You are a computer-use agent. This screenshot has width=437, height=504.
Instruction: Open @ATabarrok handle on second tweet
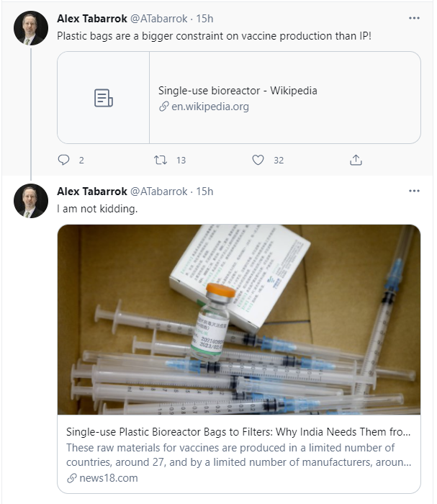pos(158,192)
